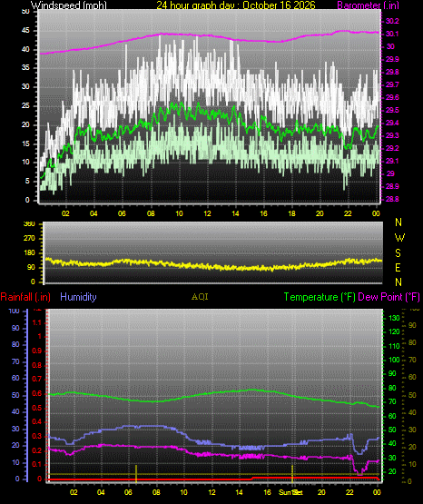Click the 30.1 barometer axis value
The height and width of the screenshot is (504, 423).
(x=392, y=35)
